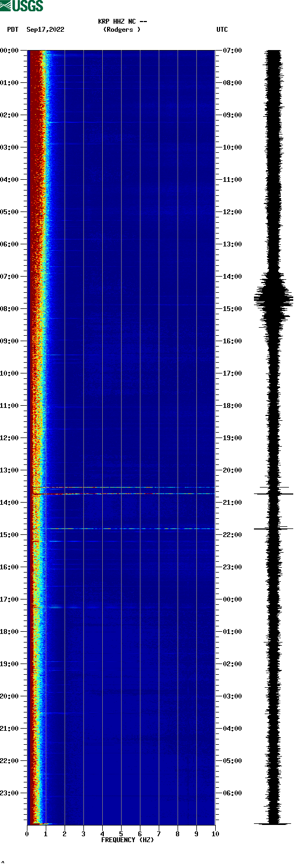297x868 pixels.
Task: Click the PDT time label 19:00
Action: [x=9, y=664]
